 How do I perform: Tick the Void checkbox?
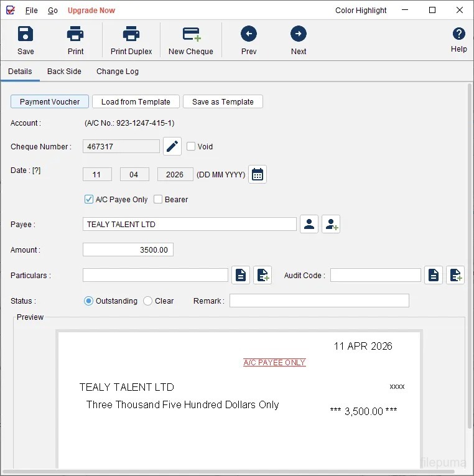pyautogui.click(x=191, y=147)
